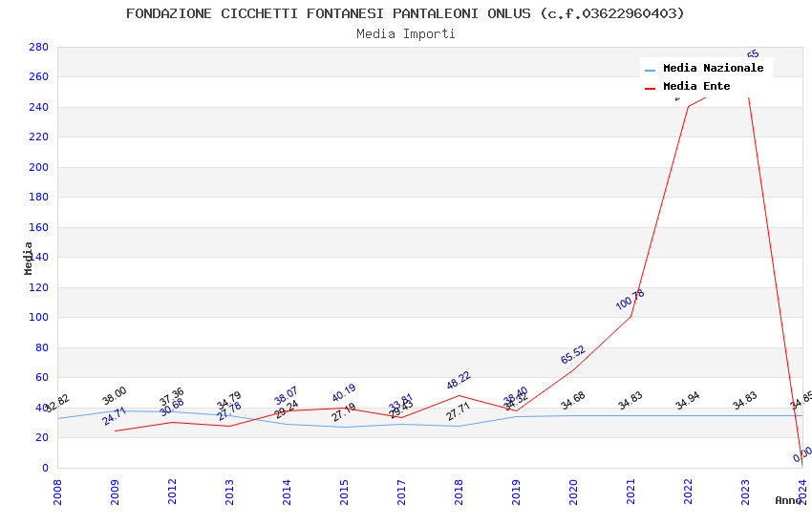This screenshot has height=525, width=812.
Task: Click the x-axis year 2009
Action: pyautogui.click(x=115, y=492)
